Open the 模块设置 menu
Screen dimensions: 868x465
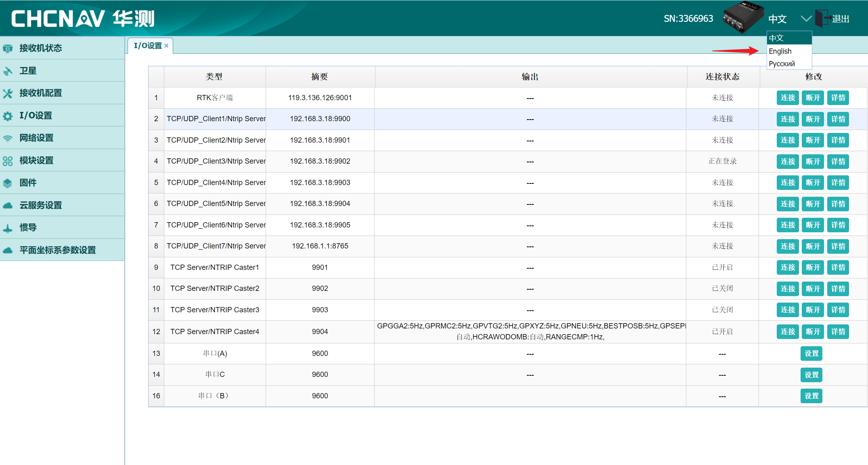[x=62, y=160]
